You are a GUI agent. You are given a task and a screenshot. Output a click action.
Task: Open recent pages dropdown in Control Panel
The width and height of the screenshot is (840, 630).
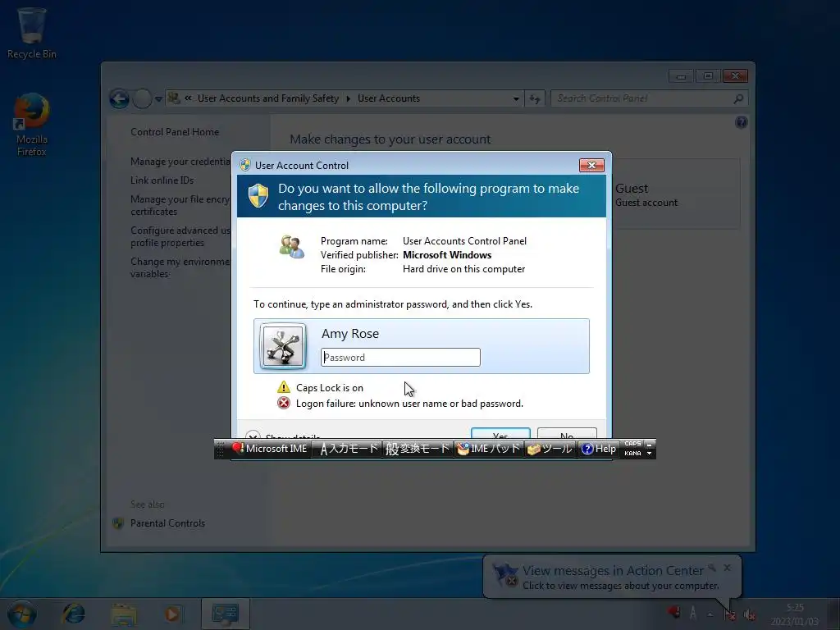158,99
